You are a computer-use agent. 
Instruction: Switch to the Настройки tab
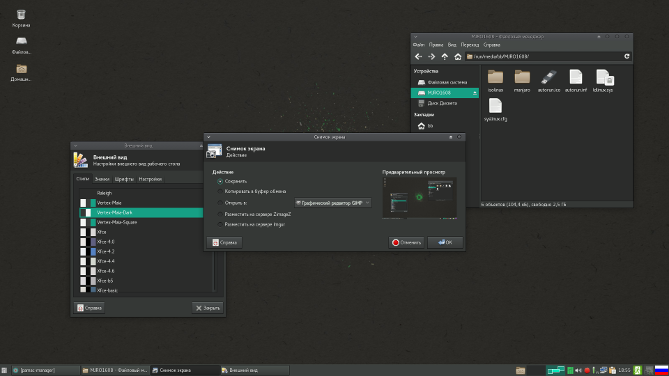150,179
